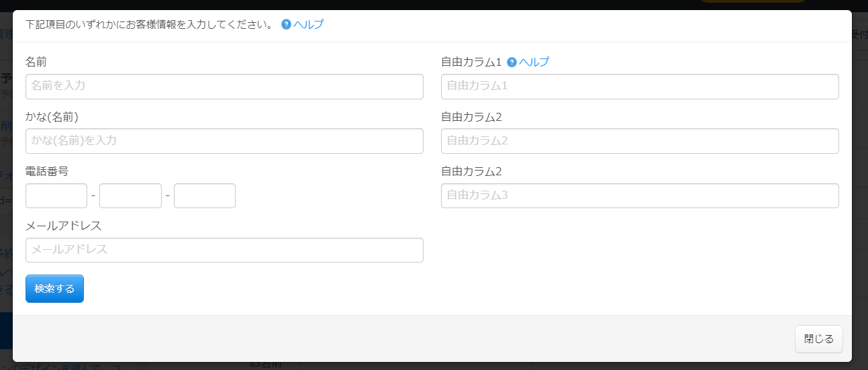The height and width of the screenshot is (370, 868).
Task: Click the field with placeholder 自由カラム3
Action: 640,196
